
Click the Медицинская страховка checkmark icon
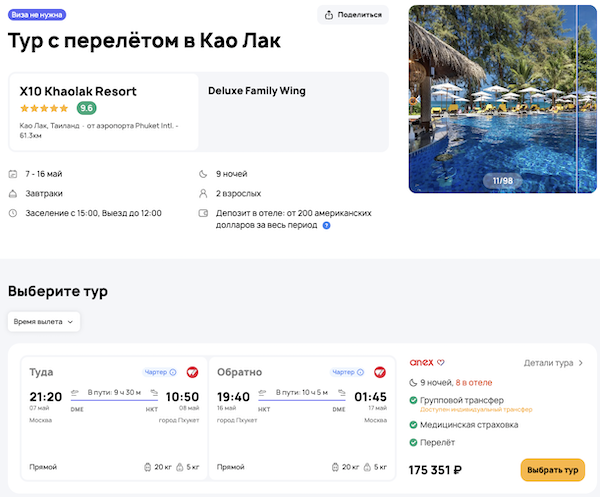pos(414,425)
